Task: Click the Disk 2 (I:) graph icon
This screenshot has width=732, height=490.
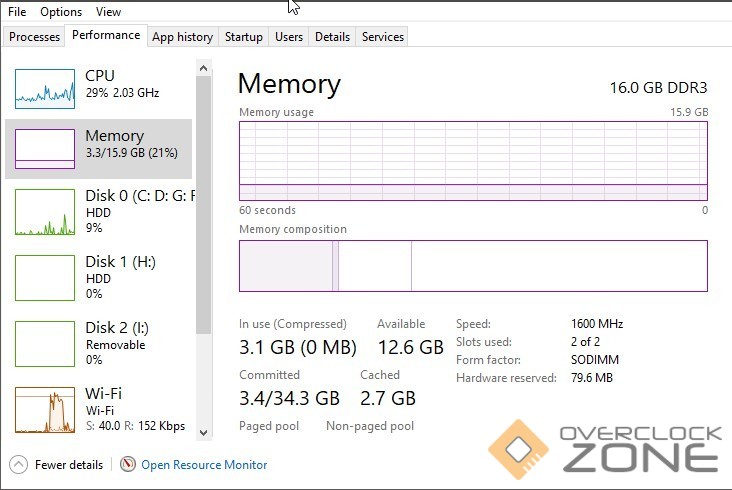Action: [45, 343]
